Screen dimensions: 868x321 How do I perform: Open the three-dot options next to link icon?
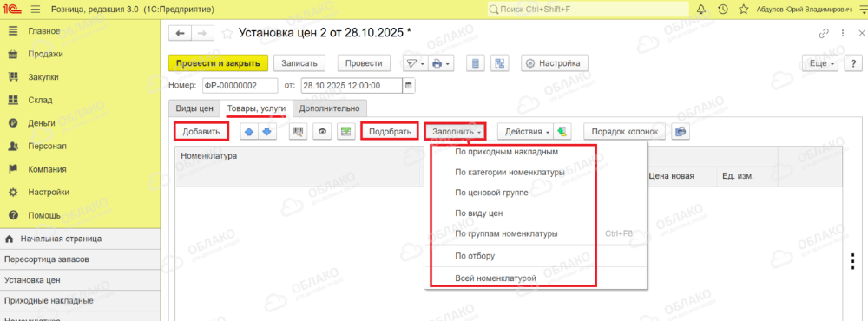pyautogui.click(x=843, y=33)
